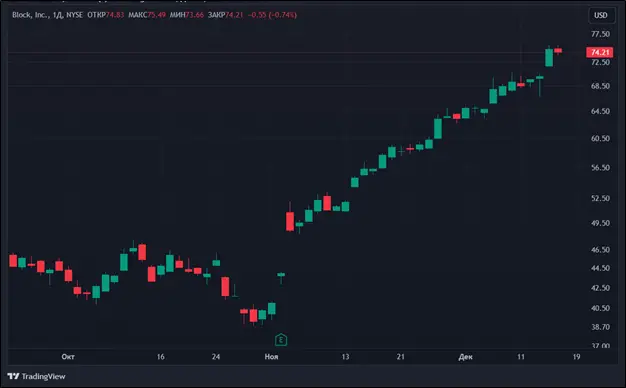This screenshot has height=388, width=626.
Task: Click the 64.50 price axis label
Action: 600,111
